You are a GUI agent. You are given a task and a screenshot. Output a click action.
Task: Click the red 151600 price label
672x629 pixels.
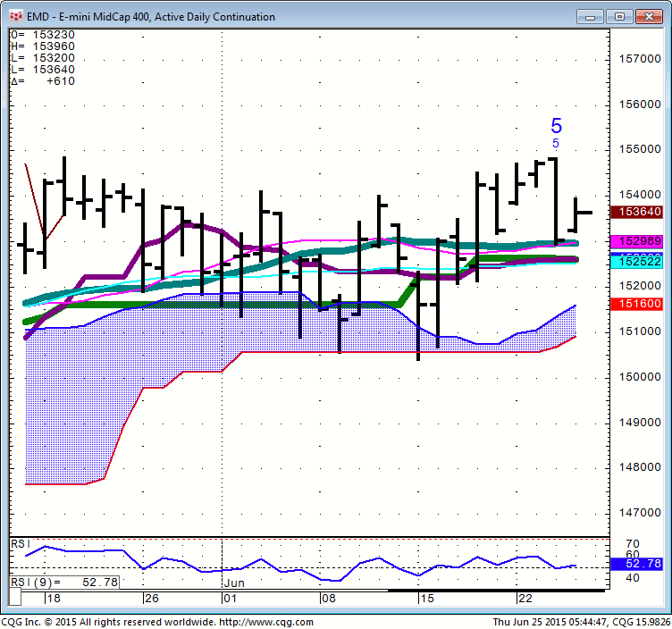[635, 305]
